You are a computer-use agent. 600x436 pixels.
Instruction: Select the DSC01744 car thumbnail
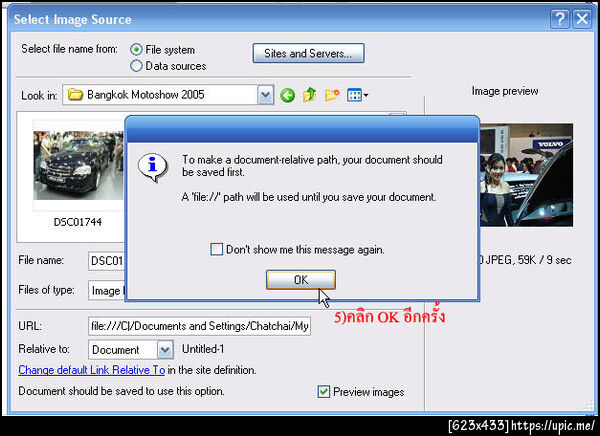78,165
